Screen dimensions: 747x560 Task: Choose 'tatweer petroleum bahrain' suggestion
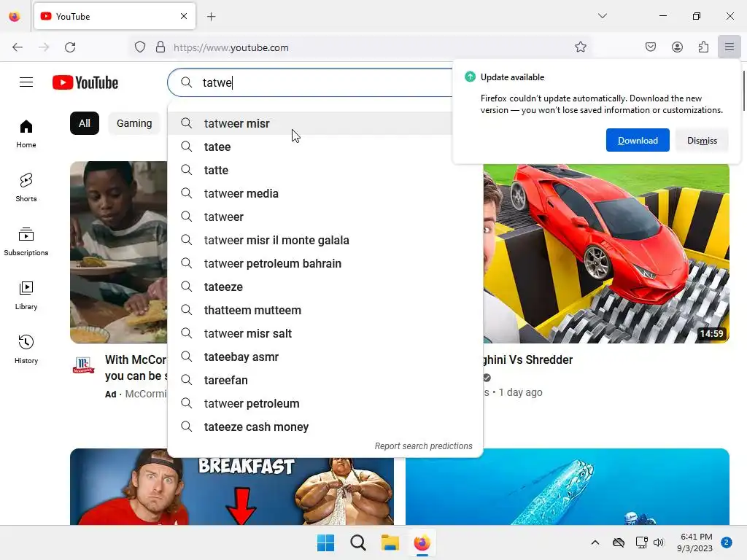325,263
